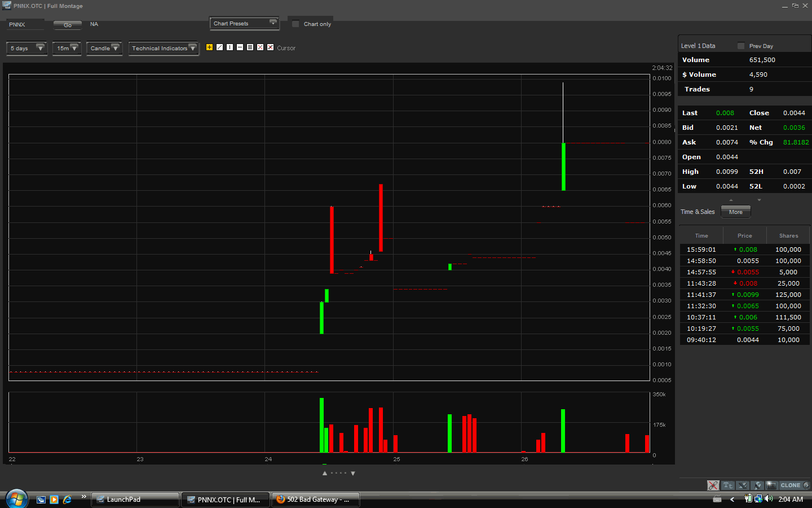Open the Chart Presets dropdown
This screenshot has height=508, width=812.
pos(245,23)
